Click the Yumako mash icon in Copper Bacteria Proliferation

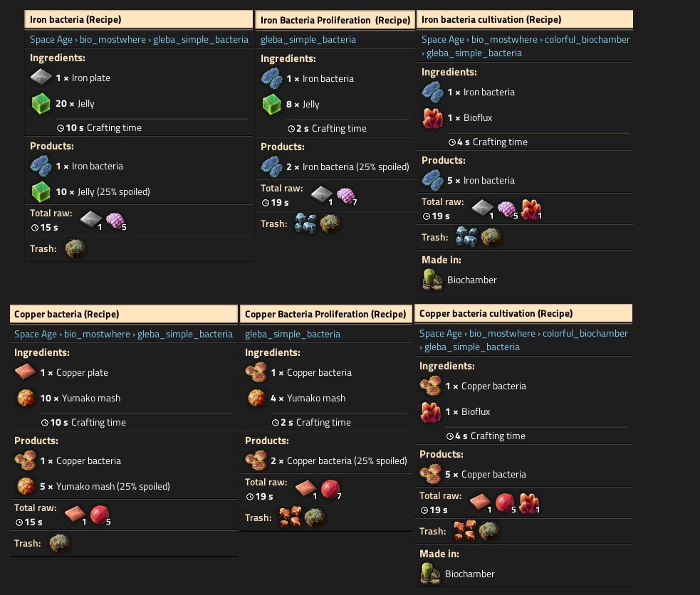[x=256, y=398]
